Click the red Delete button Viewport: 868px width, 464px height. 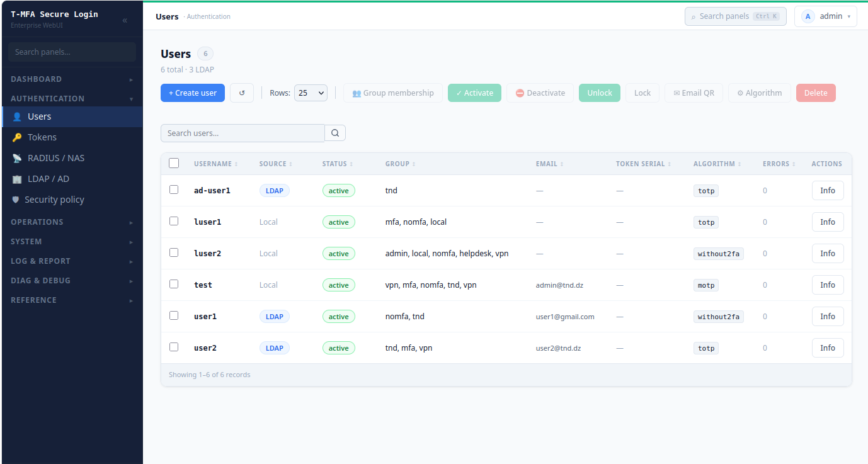click(816, 93)
